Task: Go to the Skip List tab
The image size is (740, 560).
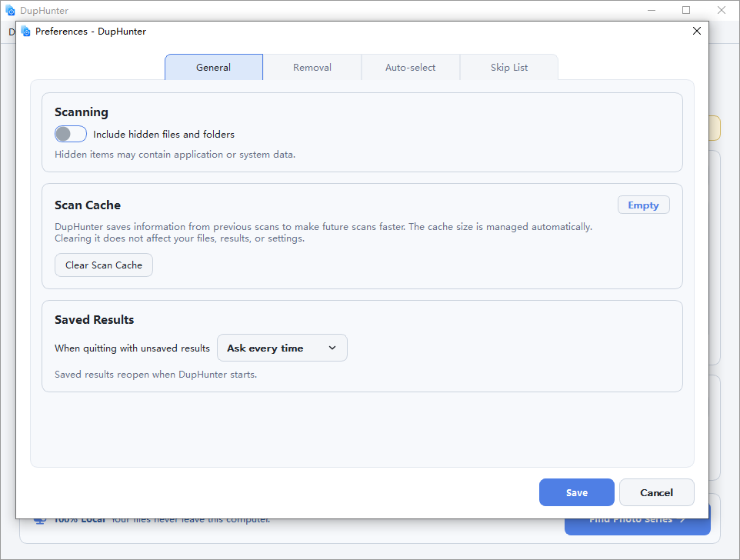Action: pos(509,67)
